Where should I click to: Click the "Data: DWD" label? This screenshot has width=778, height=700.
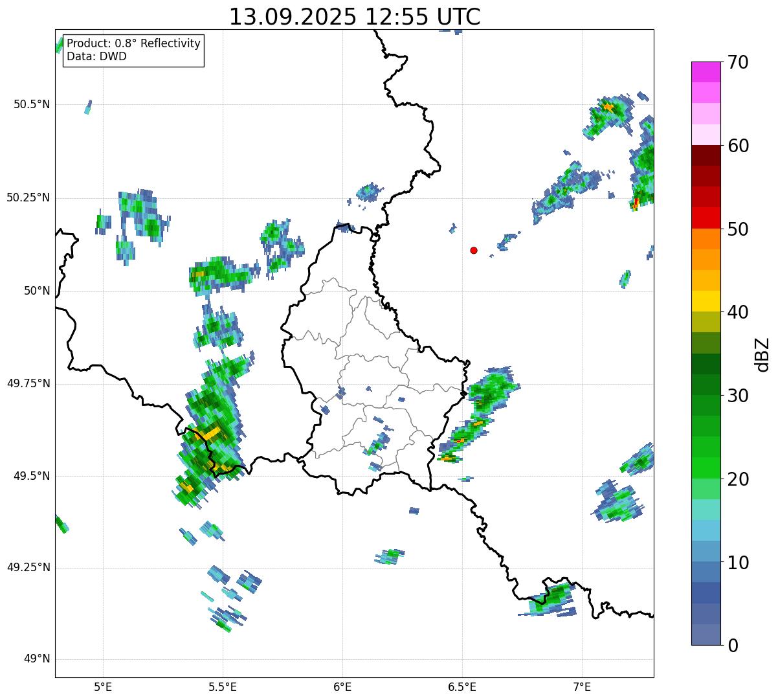(96, 56)
